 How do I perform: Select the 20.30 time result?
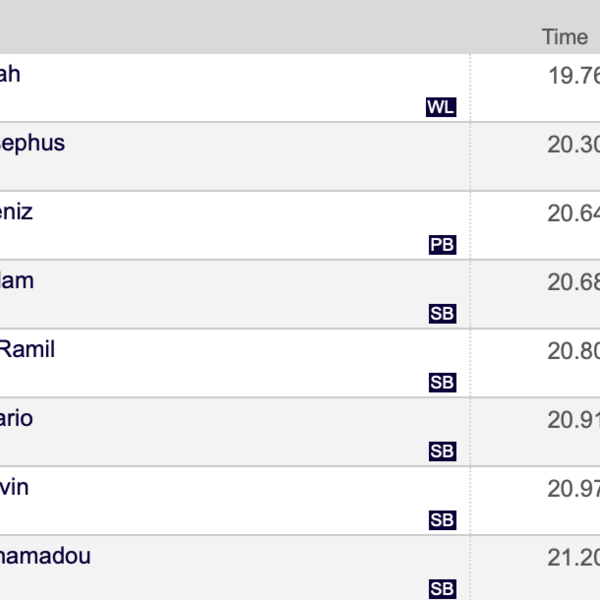tap(574, 144)
